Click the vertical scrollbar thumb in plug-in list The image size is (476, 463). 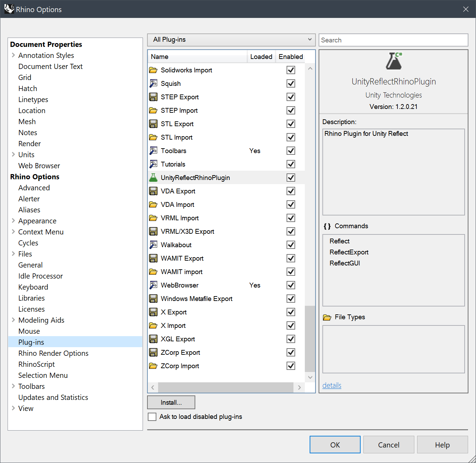(x=310, y=339)
